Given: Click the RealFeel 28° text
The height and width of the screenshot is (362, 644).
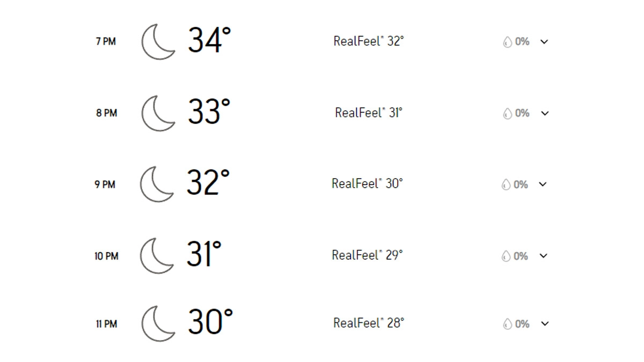Looking at the screenshot, I should click(369, 323).
